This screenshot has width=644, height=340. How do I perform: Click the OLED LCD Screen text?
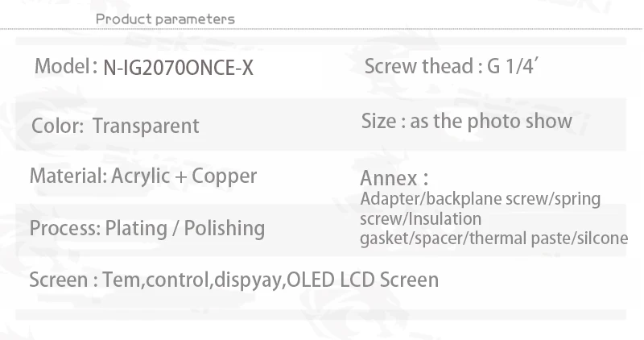tap(363, 280)
